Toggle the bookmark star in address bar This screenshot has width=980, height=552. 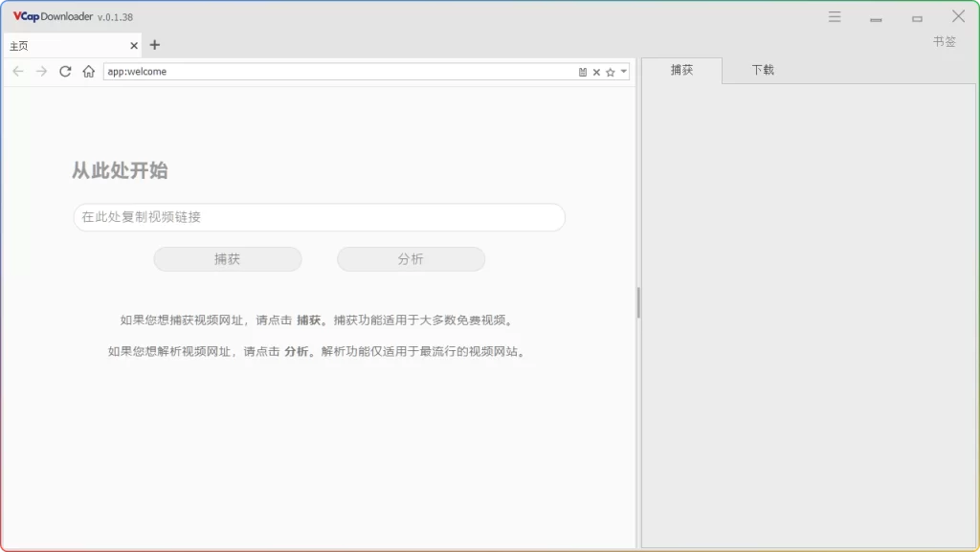click(x=610, y=71)
